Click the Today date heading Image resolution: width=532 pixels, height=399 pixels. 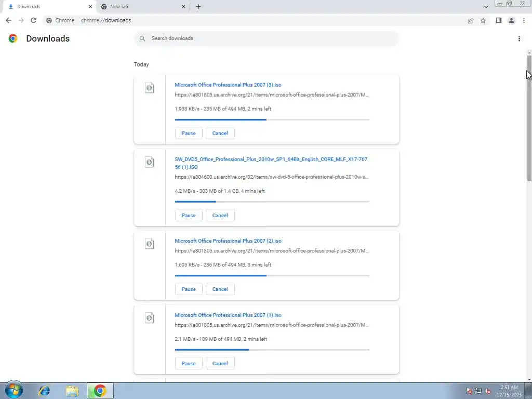(x=141, y=64)
